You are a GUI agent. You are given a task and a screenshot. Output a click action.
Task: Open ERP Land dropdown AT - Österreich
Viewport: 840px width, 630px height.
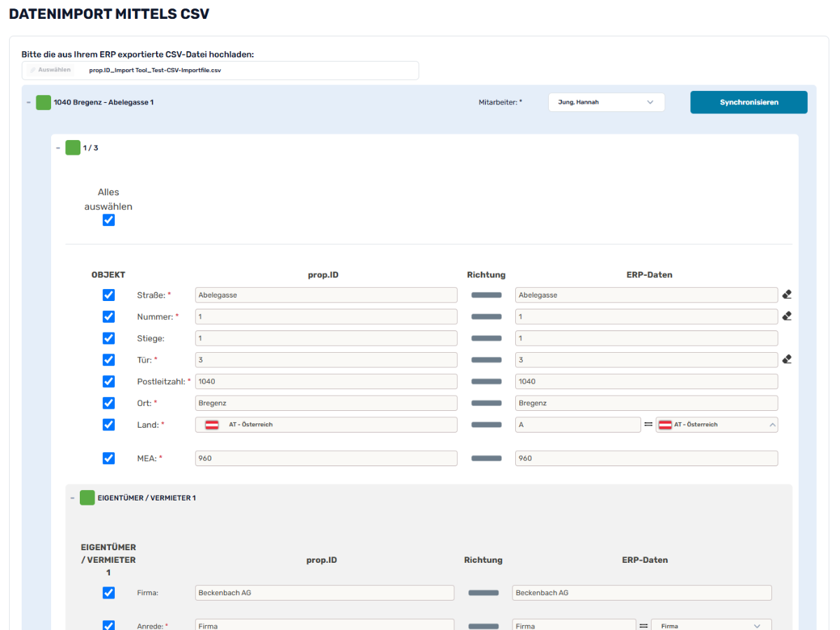pyautogui.click(x=716, y=425)
